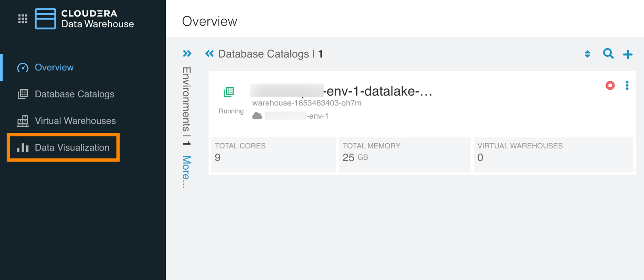Add a new Database Catalog
The height and width of the screenshot is (280, 644).
(x=627, y=54)
